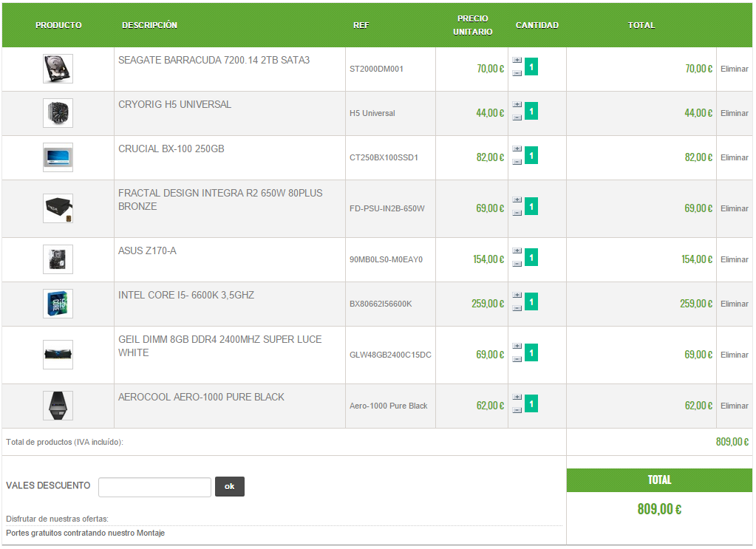
Task: Click the 809,00 € grand total
Action: click(659, 510)
